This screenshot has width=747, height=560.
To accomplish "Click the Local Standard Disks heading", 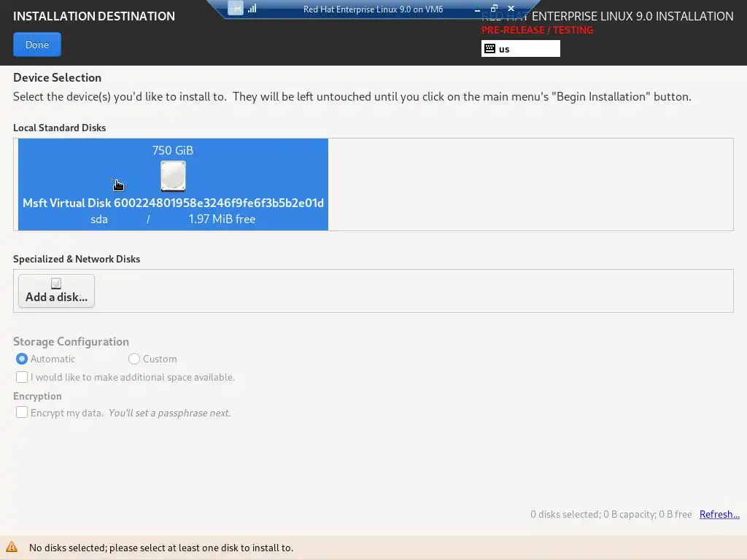I will click(x=60, y=128).
